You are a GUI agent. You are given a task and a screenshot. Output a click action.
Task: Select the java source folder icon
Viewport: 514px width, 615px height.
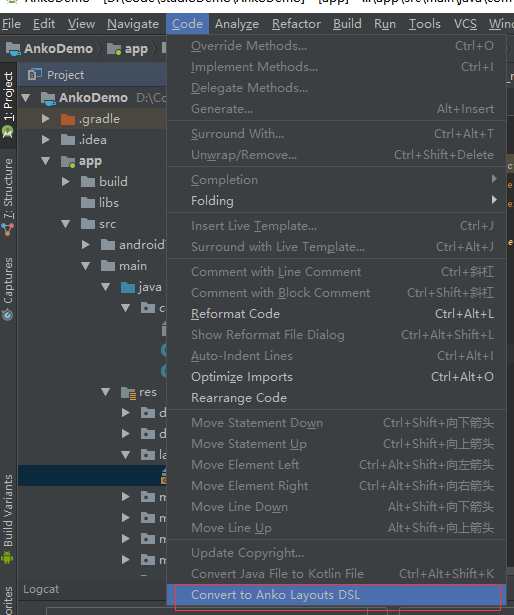click(x=128, y=287)
